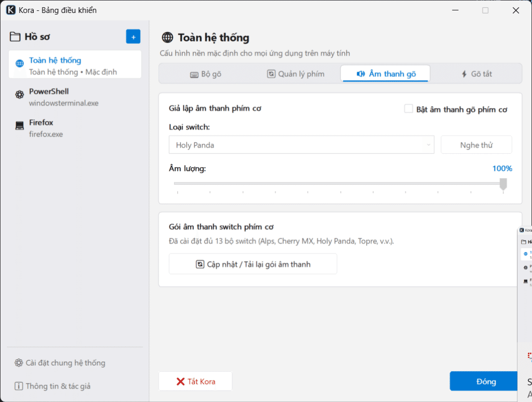Switch to the Bộ gõ tab
This screenshot has width=532, height=402.
click(206, 74)
